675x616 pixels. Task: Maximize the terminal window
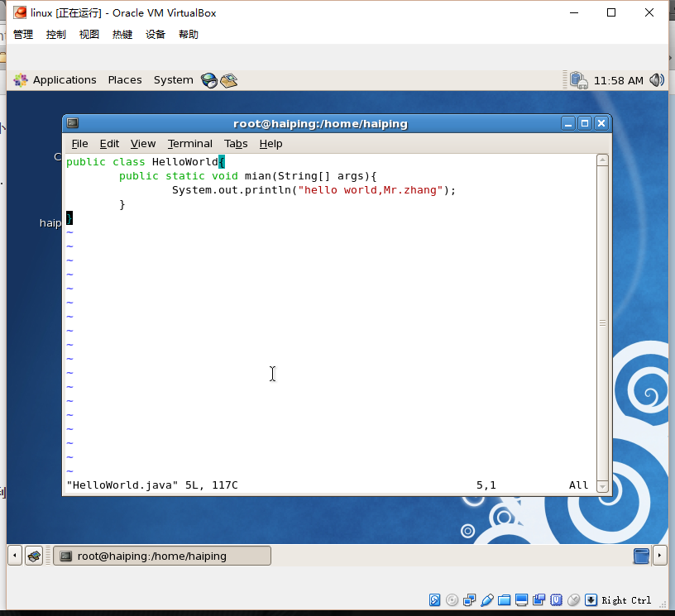pyautogui.click(x=585, y=124)
